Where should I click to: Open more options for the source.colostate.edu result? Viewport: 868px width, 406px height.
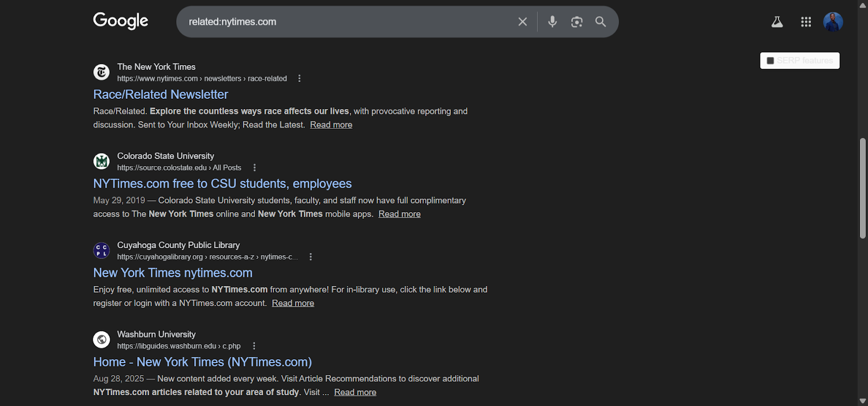pos(254,168)
